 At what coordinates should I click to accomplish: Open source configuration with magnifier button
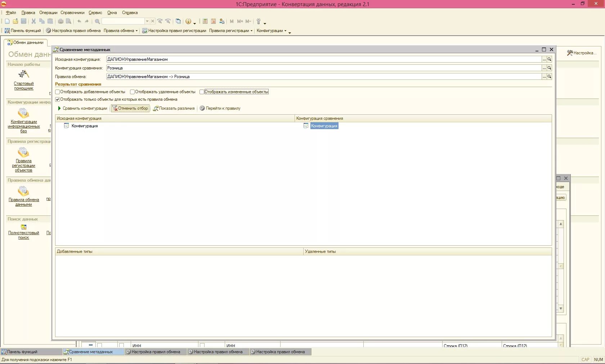click(x=549, y=59)
